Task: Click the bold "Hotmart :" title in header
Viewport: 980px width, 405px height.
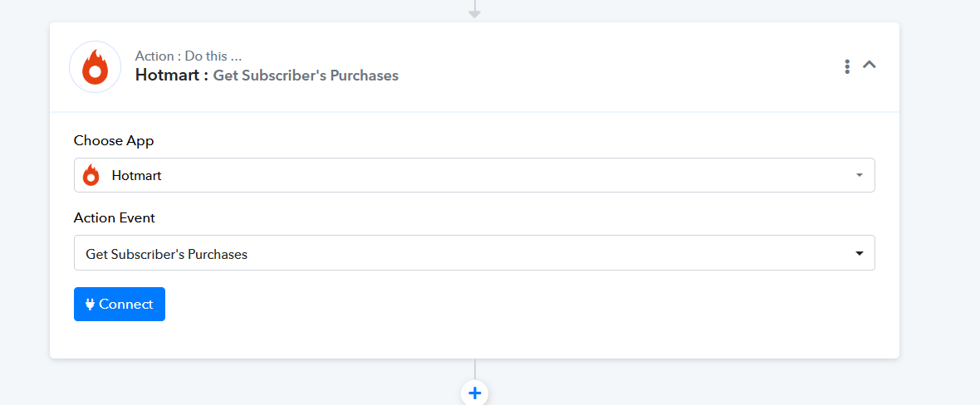Action: click(x=171, y=76)
